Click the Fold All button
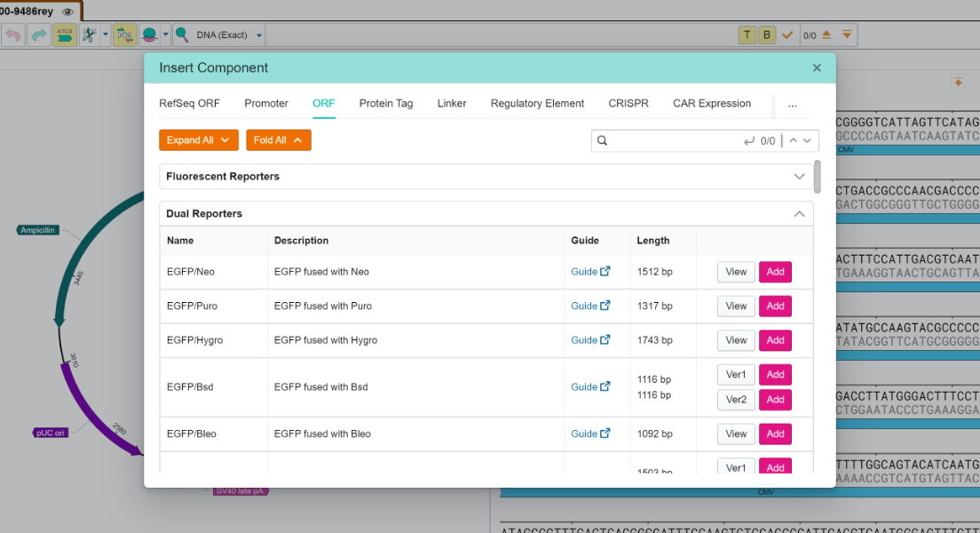Viewport: 980px width, 533px height. click(x=278, y=140)
